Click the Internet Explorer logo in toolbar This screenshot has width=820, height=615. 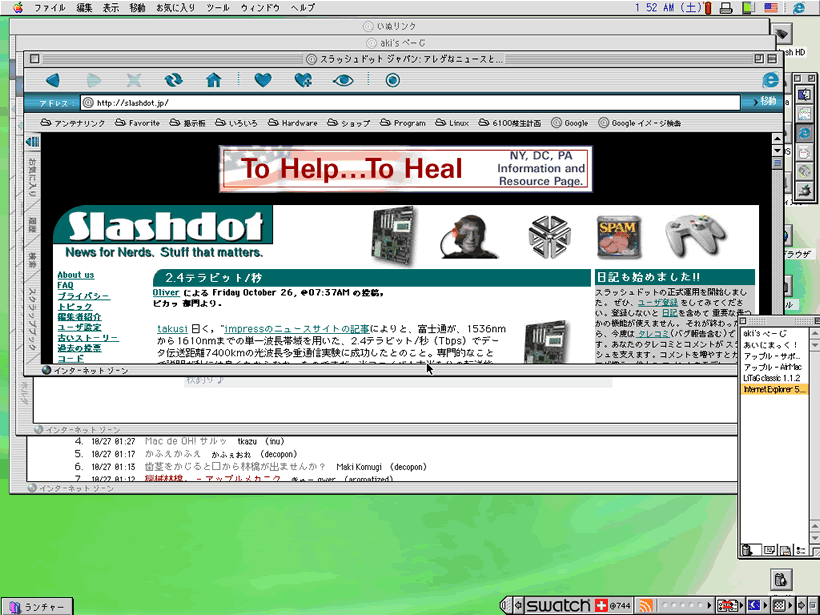(770, 80)
